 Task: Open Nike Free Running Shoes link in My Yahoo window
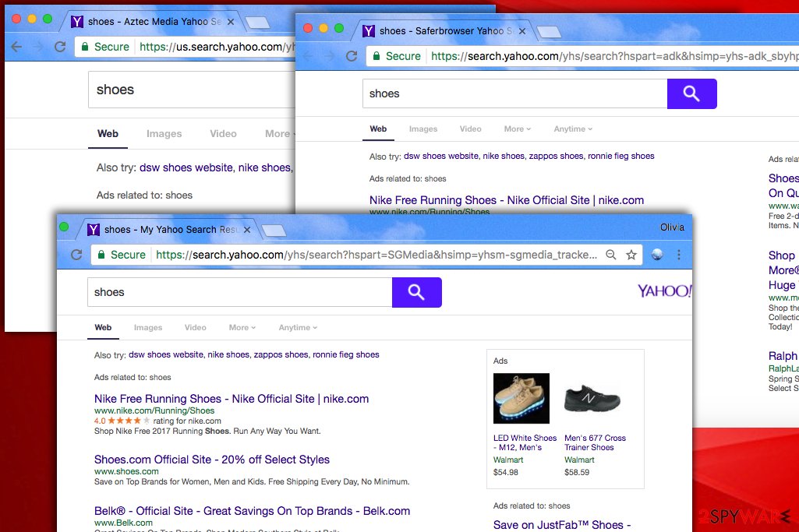click(x=232, y=399)
